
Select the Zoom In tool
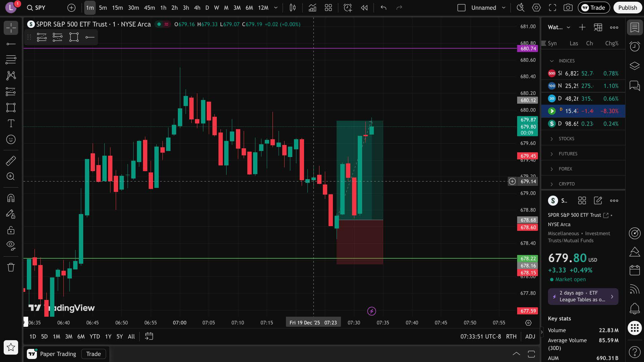[11, 176]
